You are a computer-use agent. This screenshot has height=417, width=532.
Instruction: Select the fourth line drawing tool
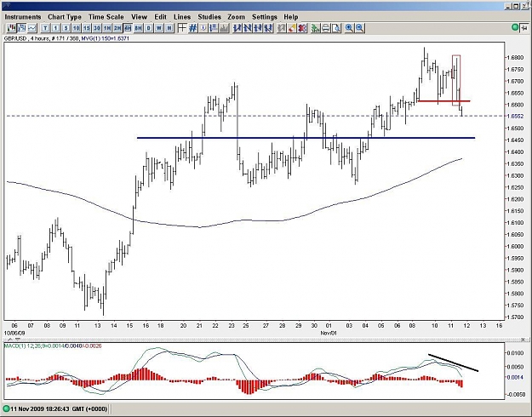[268, 28]
